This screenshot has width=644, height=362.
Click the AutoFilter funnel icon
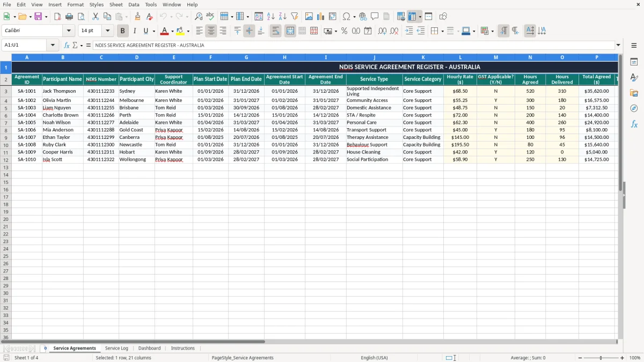pos(295,17)
